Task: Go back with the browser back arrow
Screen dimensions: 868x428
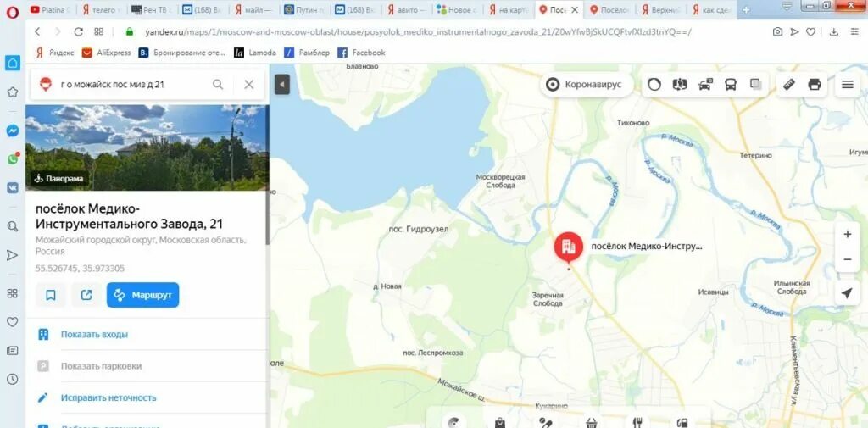Action: point(37,32)
